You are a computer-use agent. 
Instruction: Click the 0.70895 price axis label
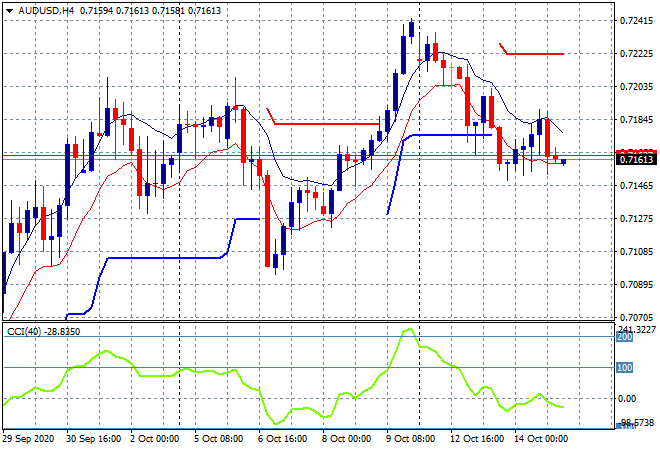click(636, 285)
